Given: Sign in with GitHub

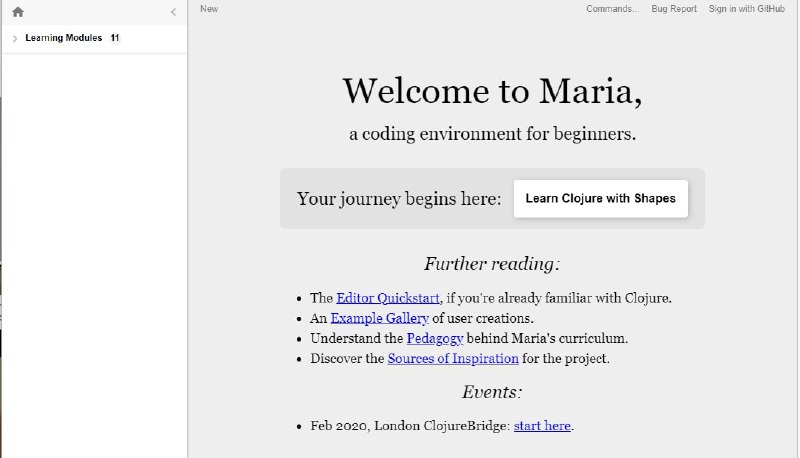Looking at the screenshot, I should coord(746,9).
